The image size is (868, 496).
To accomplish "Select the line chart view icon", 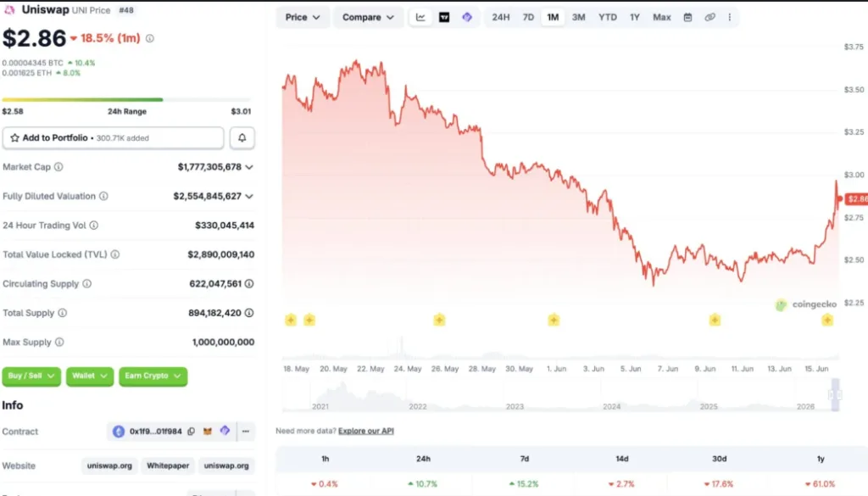I will (420, 17).
